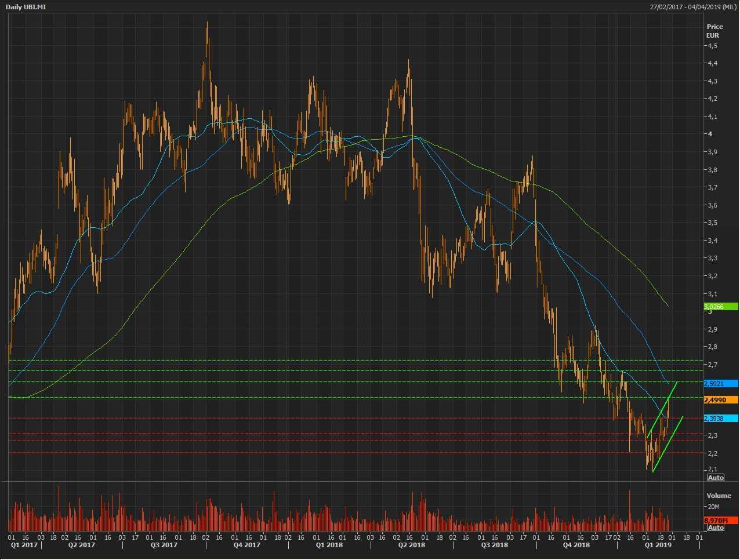
Task: Select the cyan 2,3938 price tag
Action: (720, 419)
